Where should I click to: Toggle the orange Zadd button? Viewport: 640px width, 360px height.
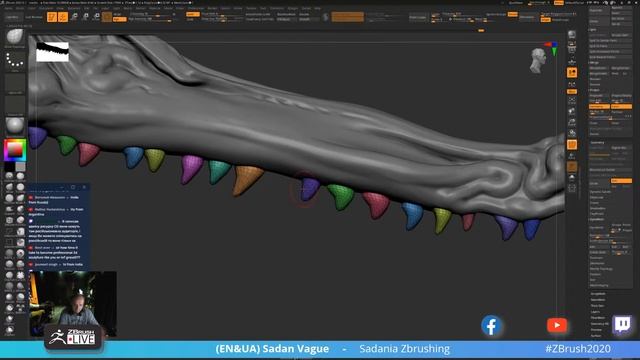193,14
